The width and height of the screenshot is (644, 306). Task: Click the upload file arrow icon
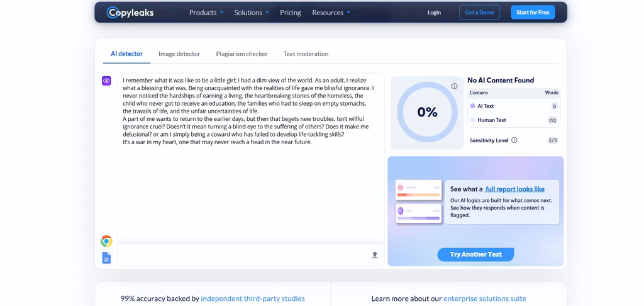[x=375, y=255]
